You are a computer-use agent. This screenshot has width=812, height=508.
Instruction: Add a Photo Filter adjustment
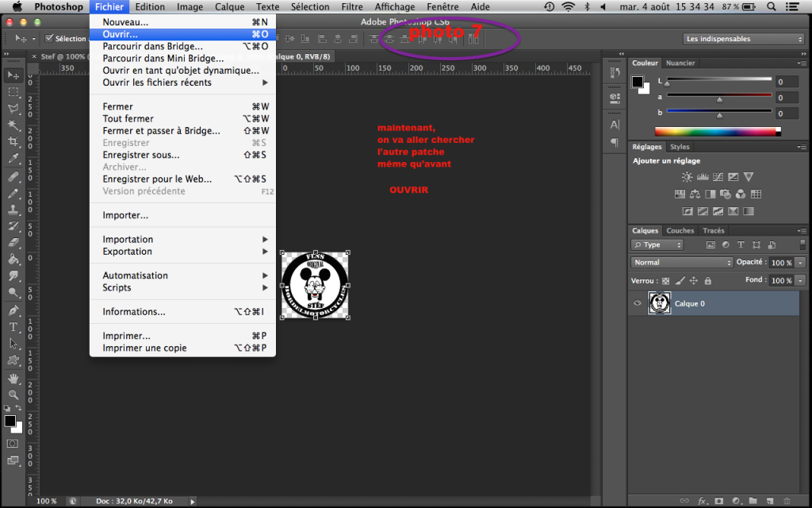pos(726,194)
